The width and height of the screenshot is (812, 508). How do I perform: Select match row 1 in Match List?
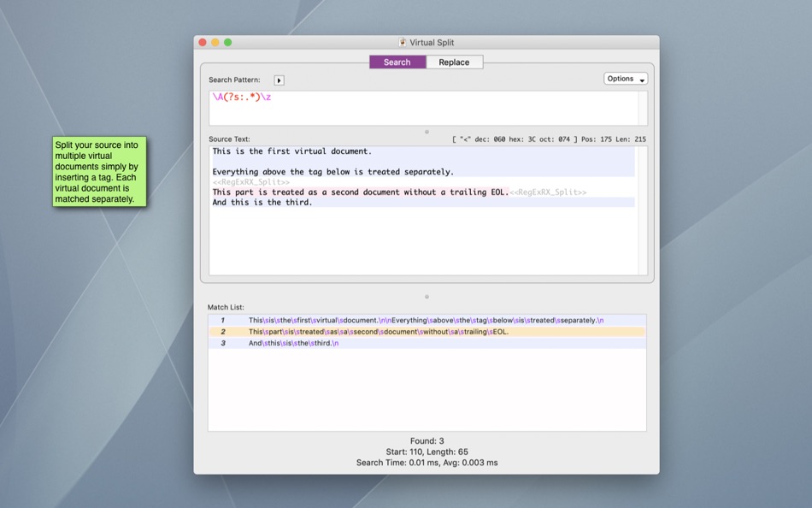pyautogui.click(x=427, y=321)
